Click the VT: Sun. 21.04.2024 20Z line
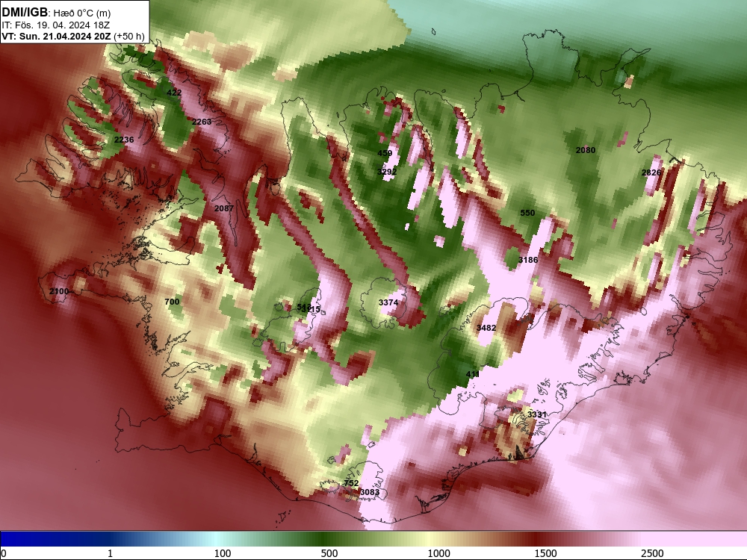 click(73, 36)
